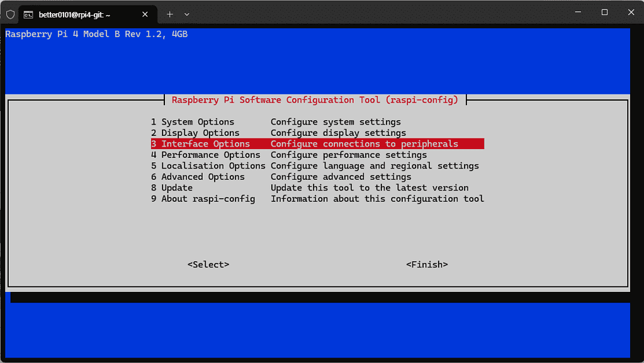The width and height of the screenshot is (644, 363).
Task: Pick 4 Performance Options from the list
Action: tap(205, 155)
